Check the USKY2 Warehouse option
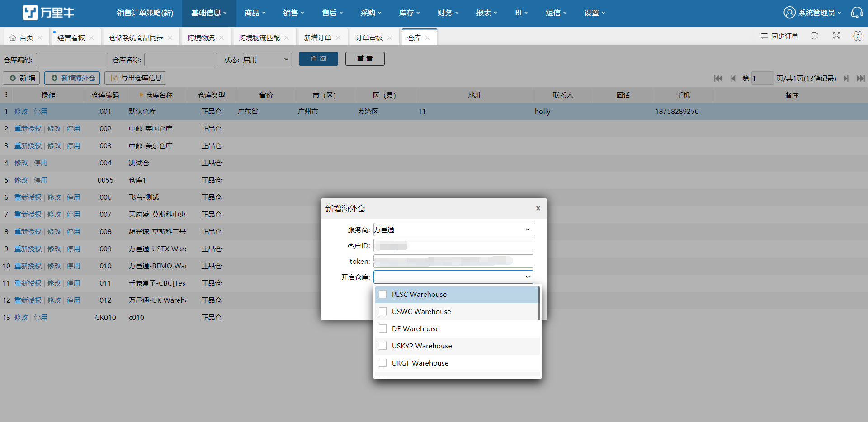This screenshot has width=868, height=422. 382,346
